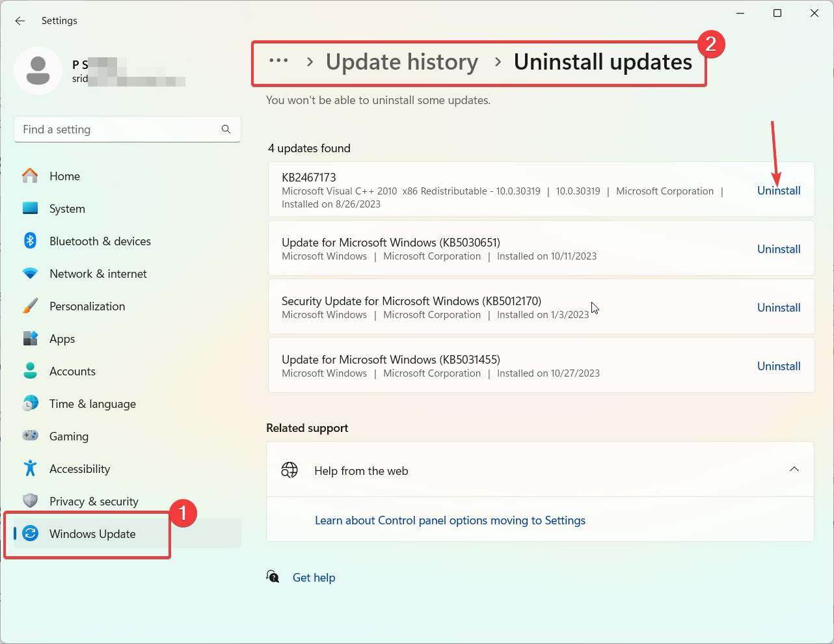Uninstall security update KB5012170
Screen dimensions: 834x644
pos(779,308)
